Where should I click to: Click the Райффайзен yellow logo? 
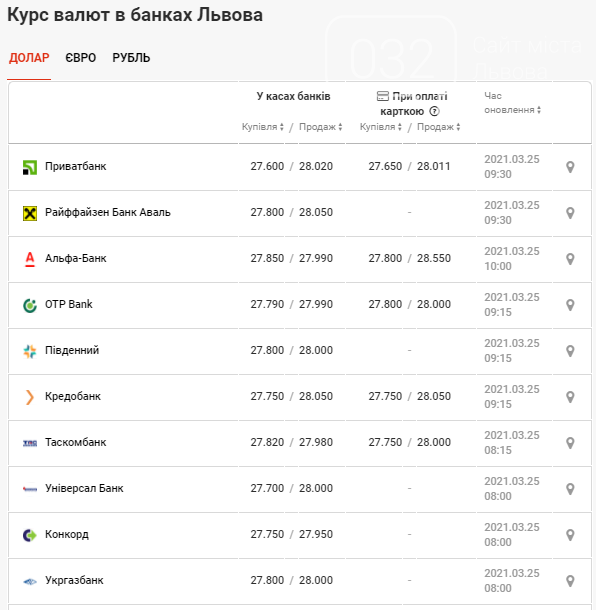tap(30, 213)
